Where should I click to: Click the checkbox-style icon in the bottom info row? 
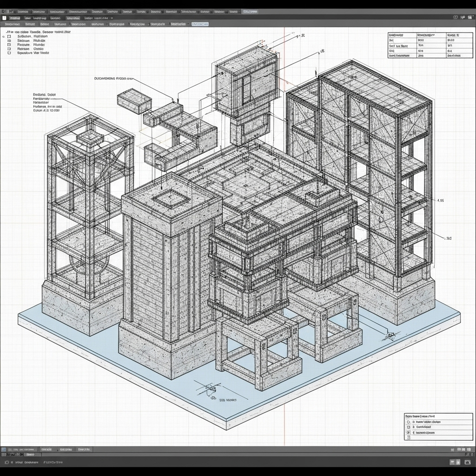coord(5,463)
